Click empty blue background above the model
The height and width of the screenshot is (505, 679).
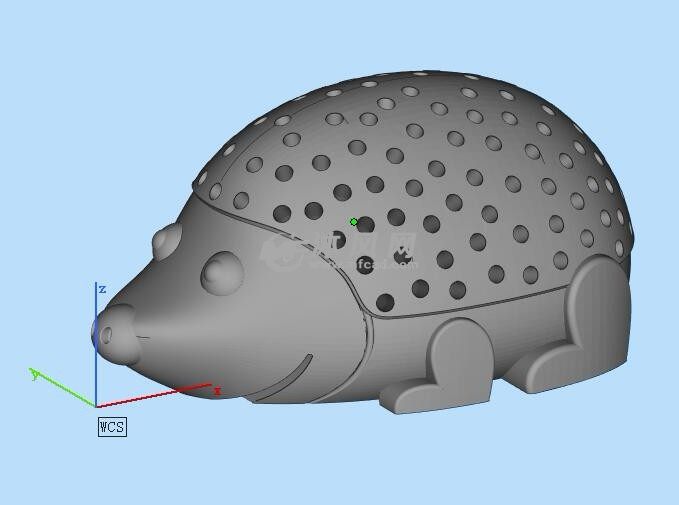[340, 35]
